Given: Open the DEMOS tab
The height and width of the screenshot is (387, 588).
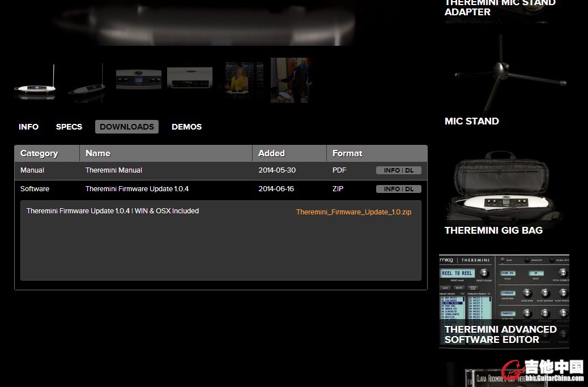Looking at the screenshot, I should [x=186, y=127].
